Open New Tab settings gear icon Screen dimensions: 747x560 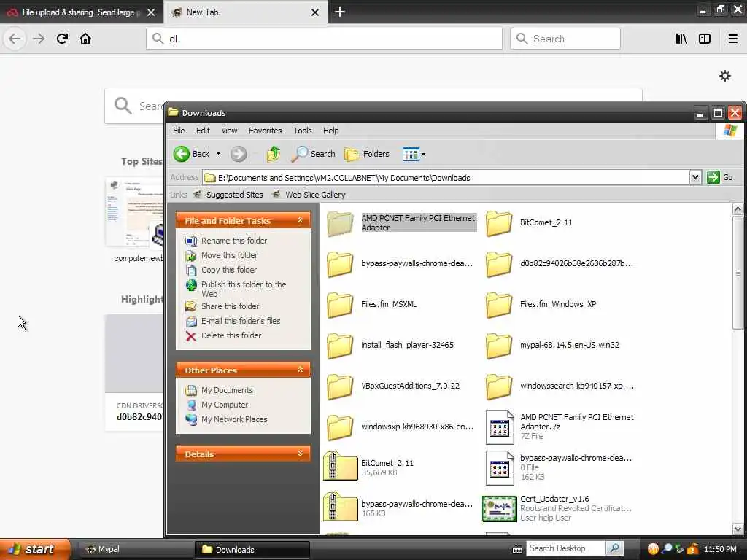coord(725,76)
